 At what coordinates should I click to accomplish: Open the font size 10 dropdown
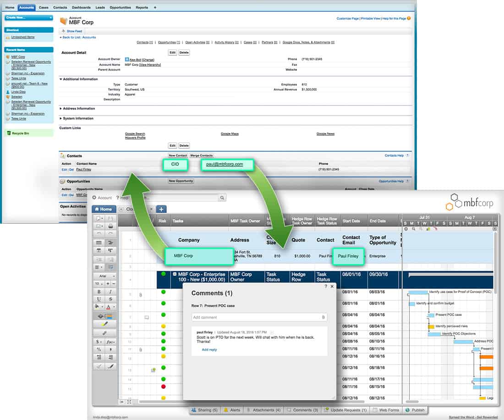[x=99, y=284]
